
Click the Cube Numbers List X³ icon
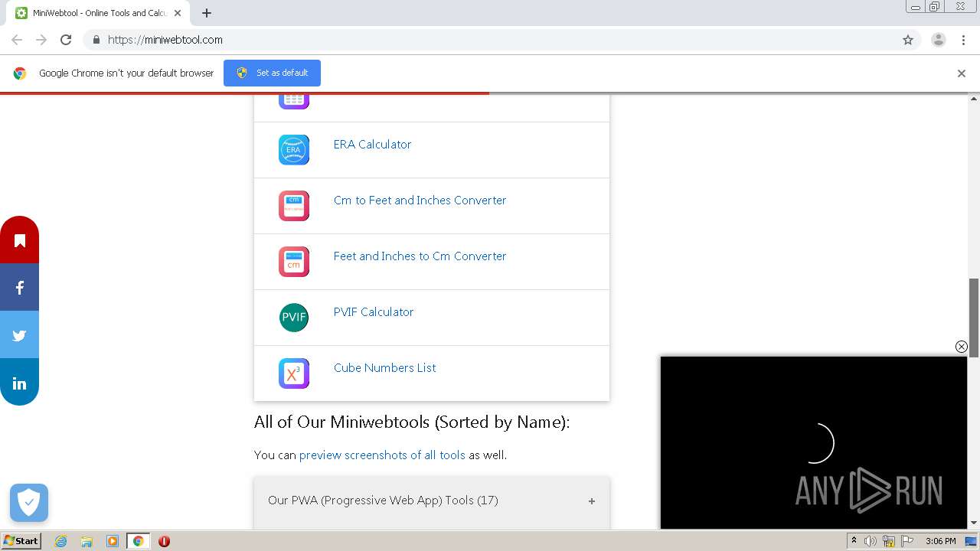point(294,373)
